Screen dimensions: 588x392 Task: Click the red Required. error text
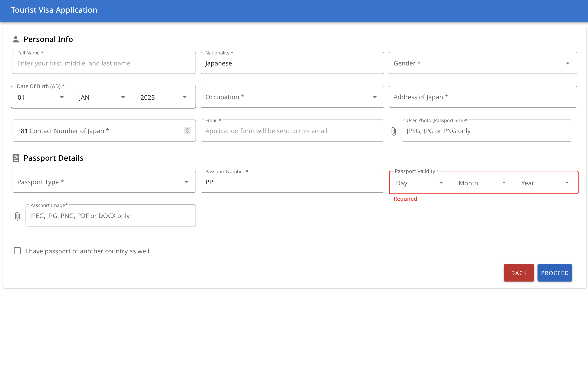pos(406,199)
